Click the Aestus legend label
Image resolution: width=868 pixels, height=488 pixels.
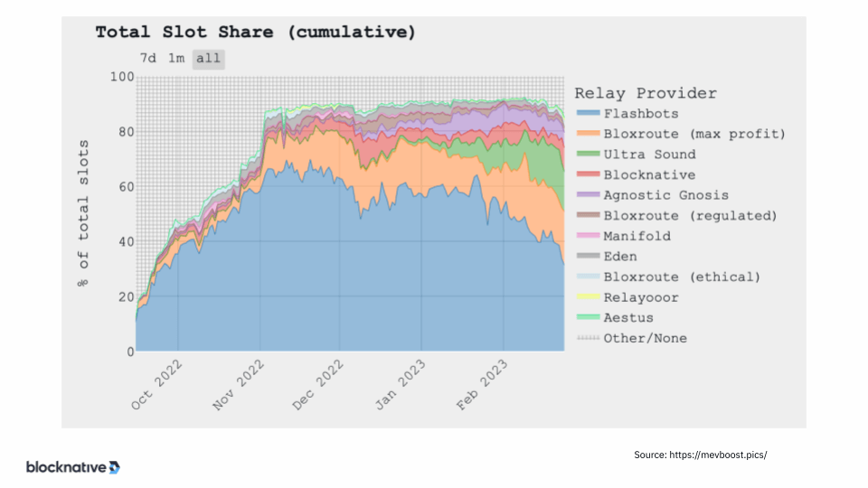(x=628, y=318)
